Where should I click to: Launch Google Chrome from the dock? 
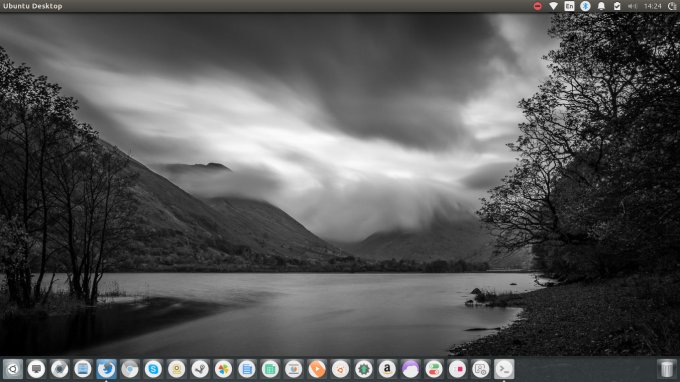(130, 369)
